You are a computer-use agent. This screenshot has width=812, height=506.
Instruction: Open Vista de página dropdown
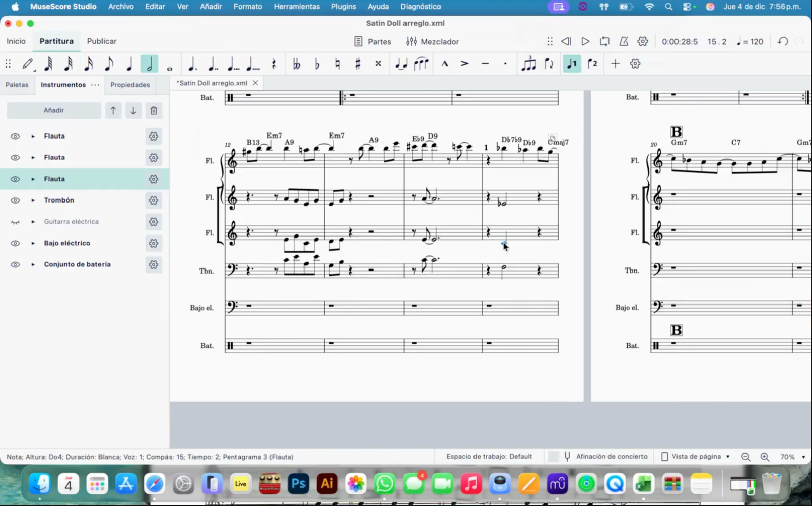(x=695, y=457)
